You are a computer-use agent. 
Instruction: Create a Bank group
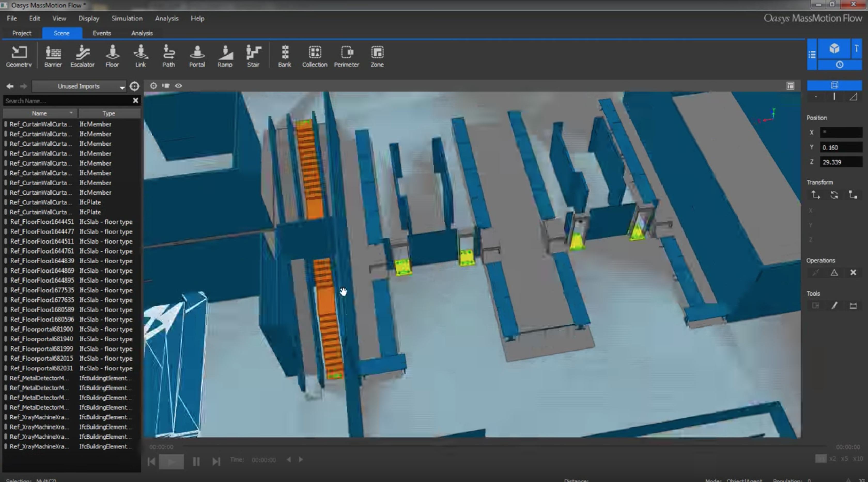pyautogui.click(x=285, y=57)
